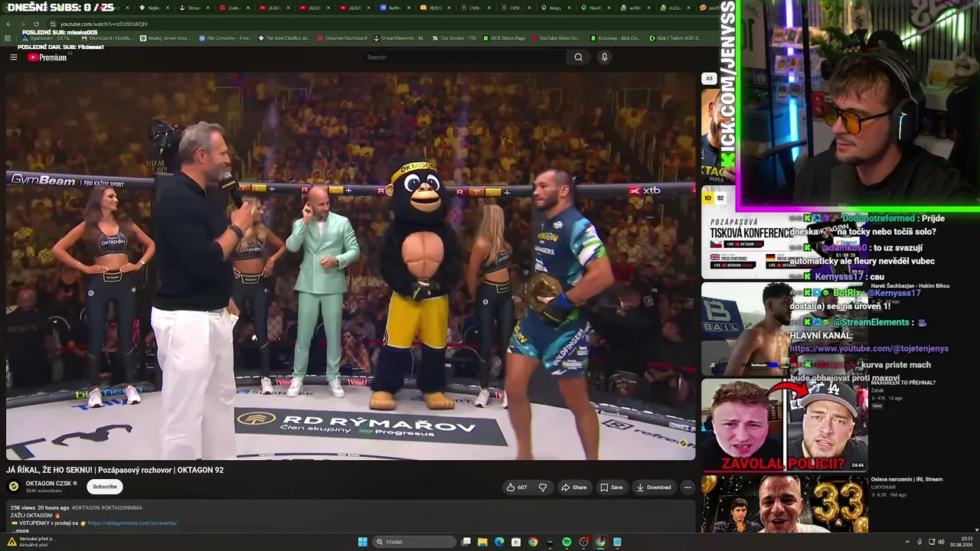The width and height of the screenshot is (980, 551).
Task: Click the video player to pause
Action: [351, 266]
